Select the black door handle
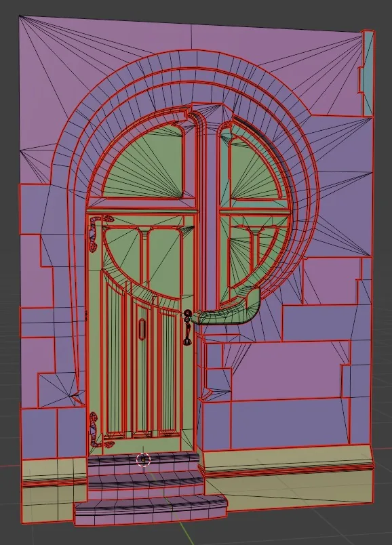The width and height of the screenshot is (392, 545). point(187,327)
